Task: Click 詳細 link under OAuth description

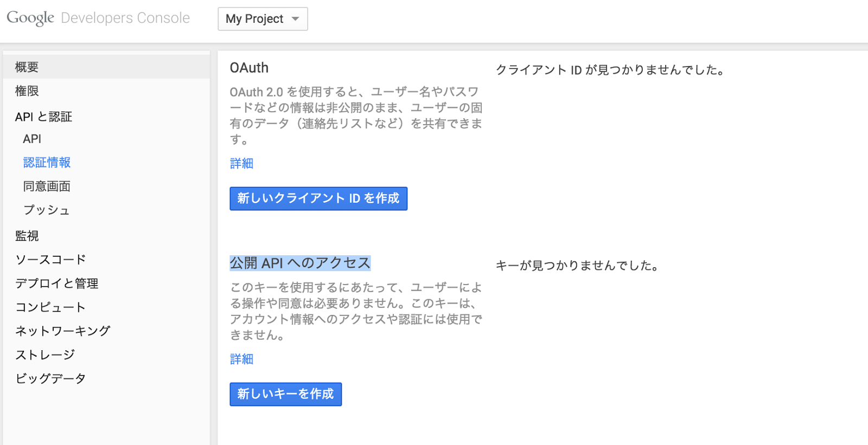Action: pyautogui.click(x=241, y=164)
